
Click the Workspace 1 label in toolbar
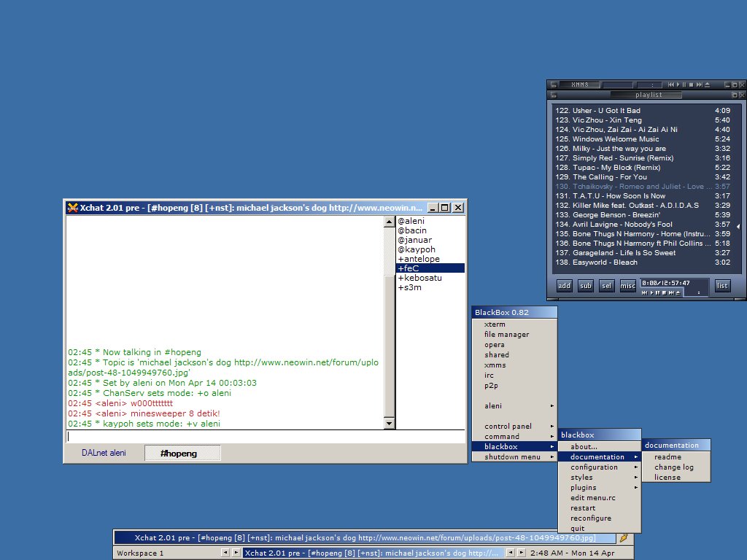pos(140,553)
